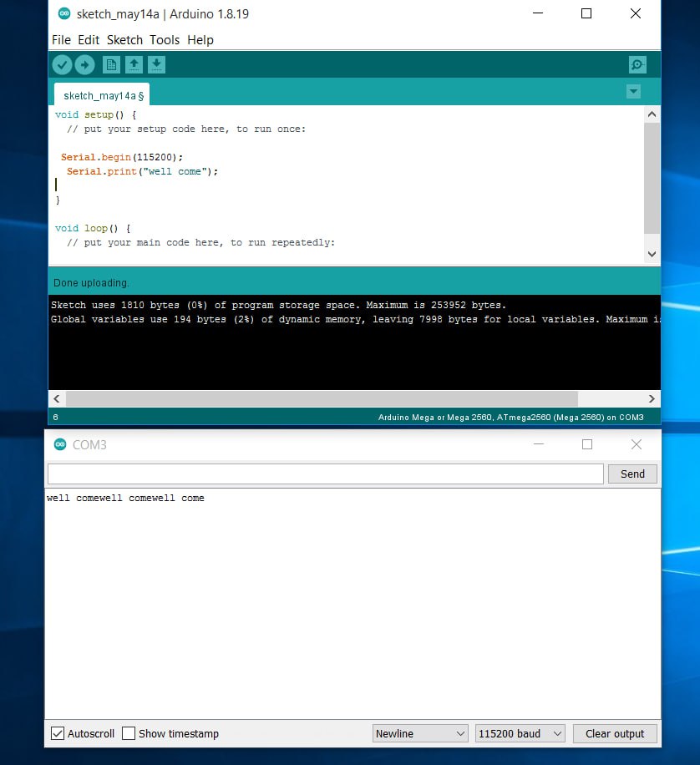Open a sketch using the toolbar icon

coord(134,64)
